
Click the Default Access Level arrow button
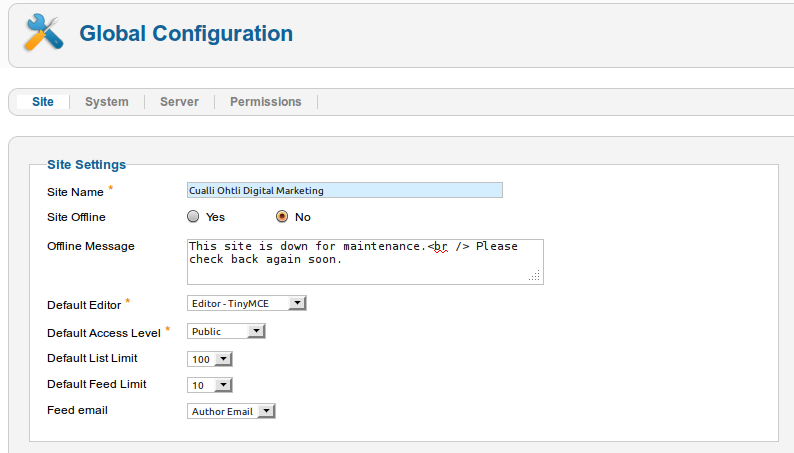pos(256,331)
